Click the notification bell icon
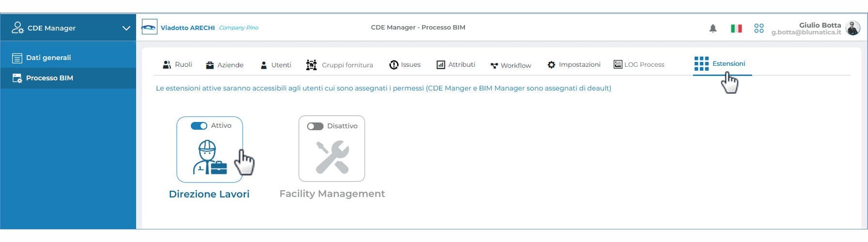The image size is (868, 242). (713, 29)
